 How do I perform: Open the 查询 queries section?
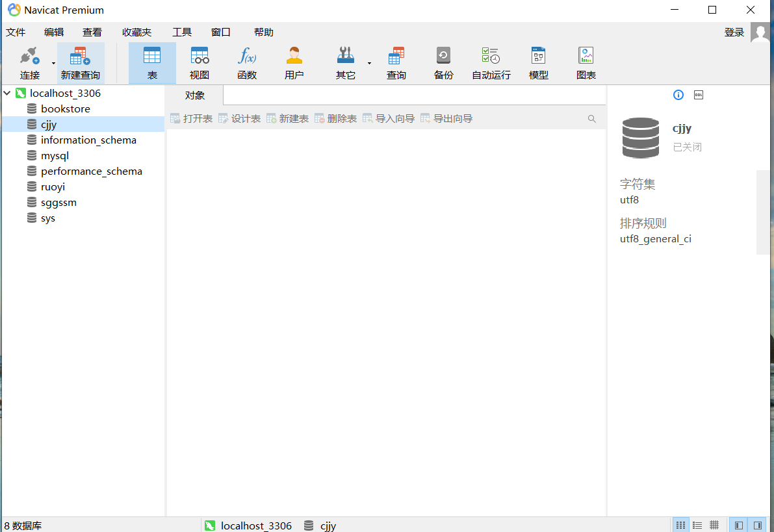tap(396, 62)
